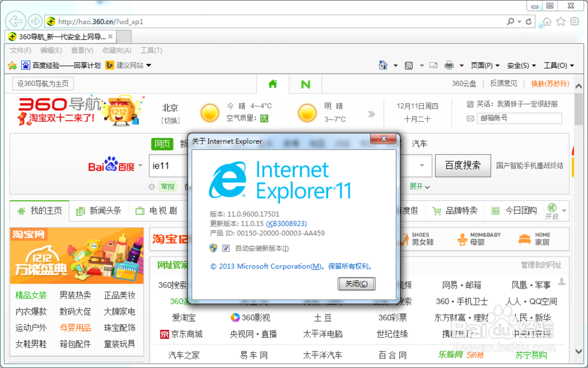The image size is (588, 368).
Task: Click the mail envelope icon beside 邮箱帐号
Action: click(x=470, y=118)
